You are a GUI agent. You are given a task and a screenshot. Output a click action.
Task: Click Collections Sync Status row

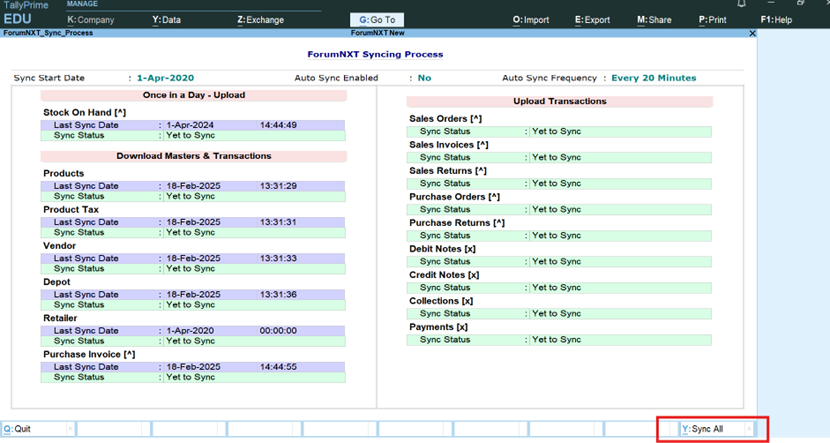559,313
